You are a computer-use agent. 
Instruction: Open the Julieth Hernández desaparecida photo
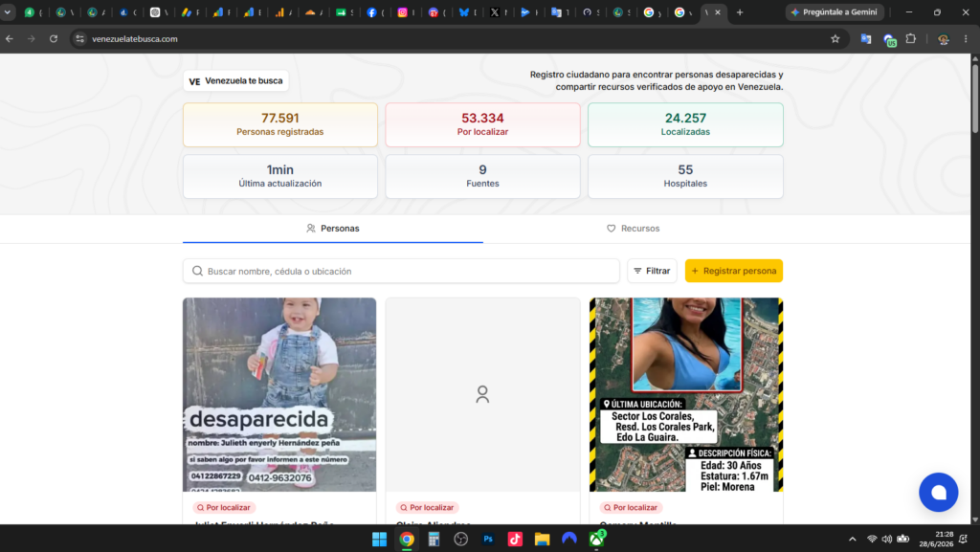click(279, 395)
